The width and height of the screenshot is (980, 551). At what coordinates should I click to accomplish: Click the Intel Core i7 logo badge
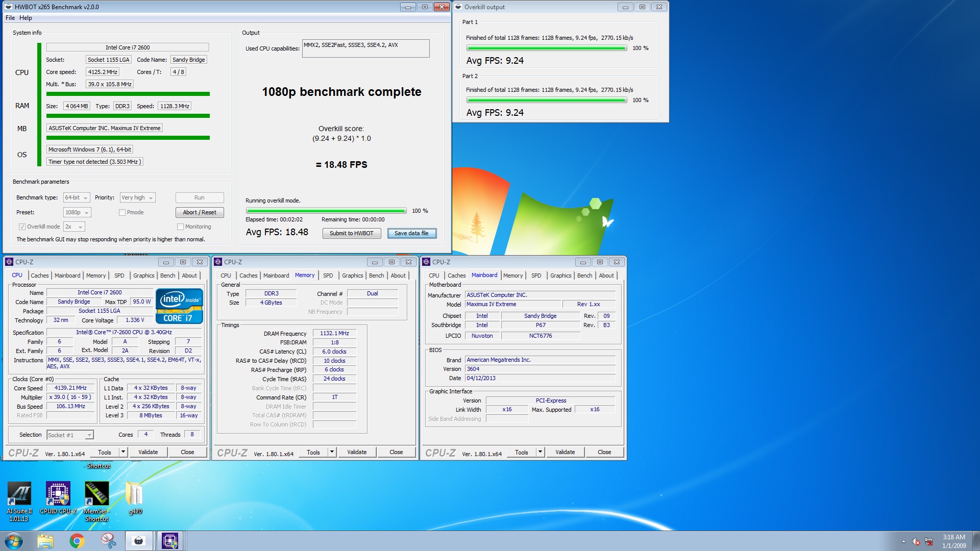179,306
